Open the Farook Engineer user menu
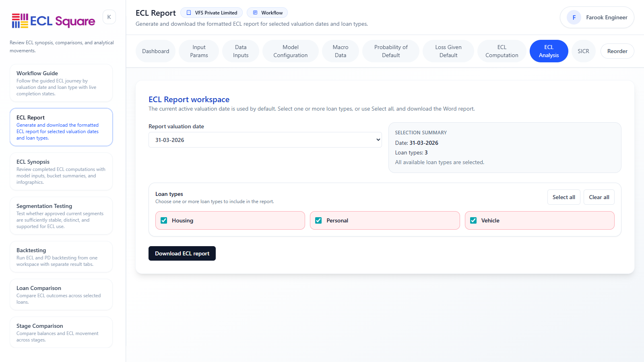Screen dimensions: 644x362 coord(597,17)
